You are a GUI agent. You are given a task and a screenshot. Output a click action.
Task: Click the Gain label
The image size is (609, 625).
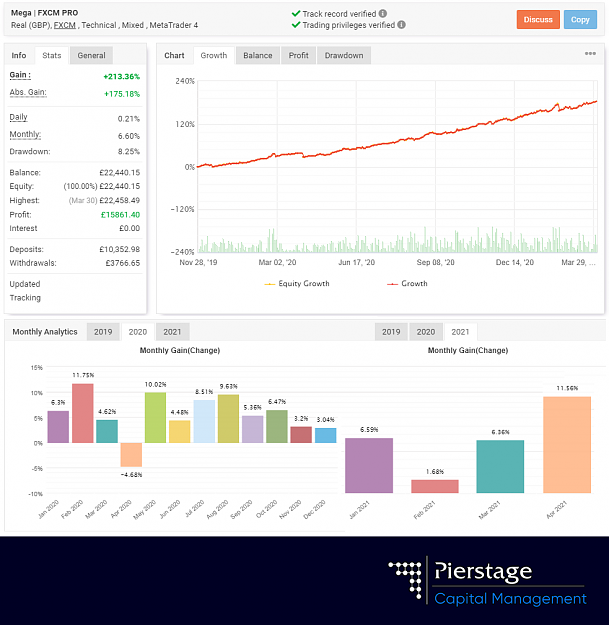click(20, 75)
